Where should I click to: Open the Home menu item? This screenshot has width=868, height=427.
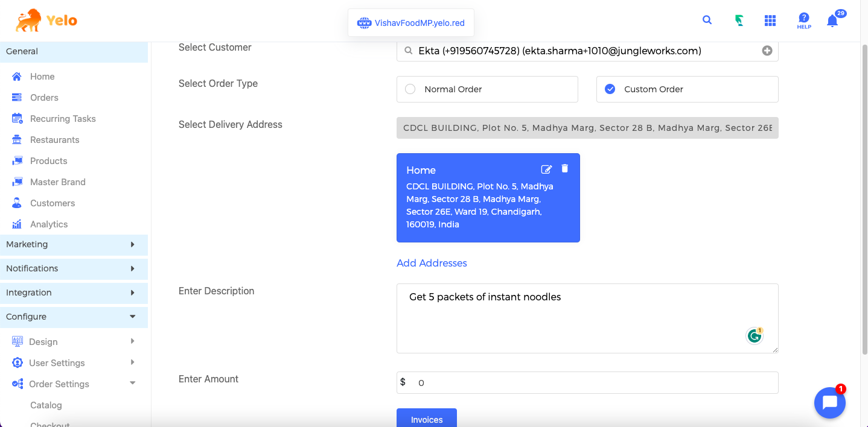click(42, 77)
